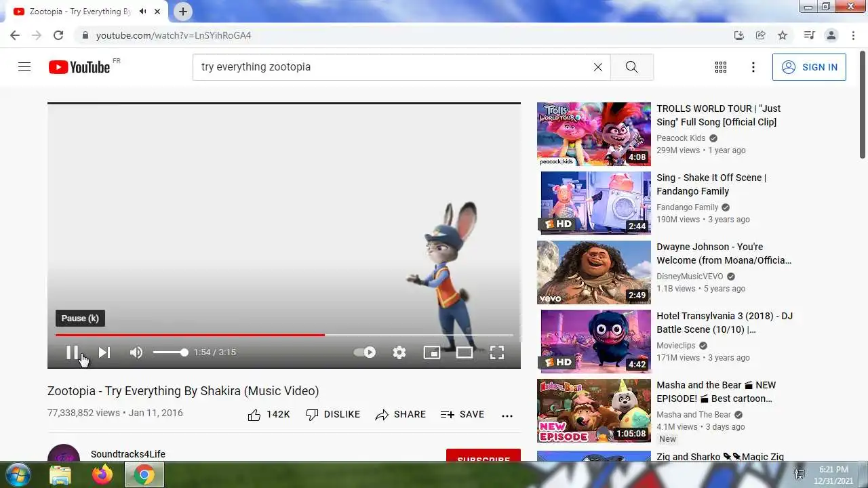Screen dimensions: 868x488
Task: Save the video to a playlist
Action: tap(462, 415)
